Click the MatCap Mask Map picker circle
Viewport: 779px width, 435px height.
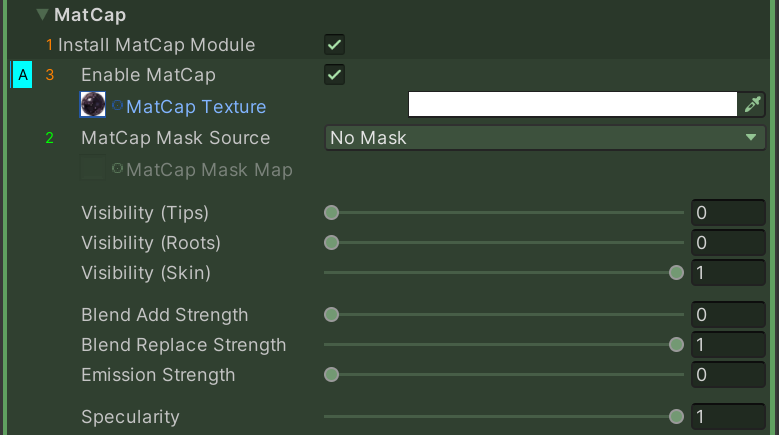[117, 169]
